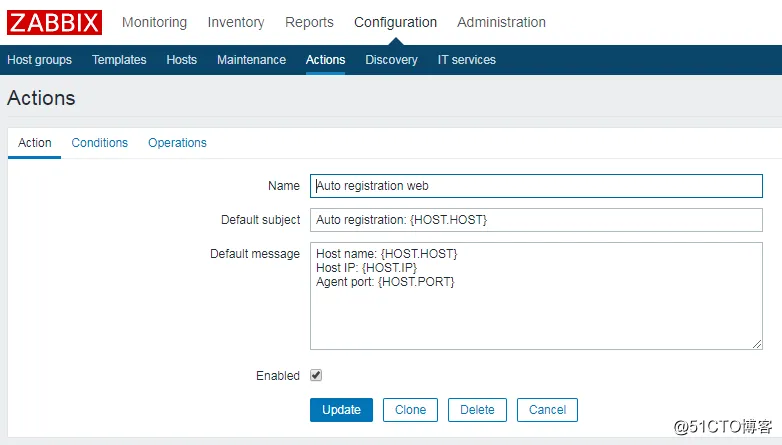Viewport: 782px width, 445px height.
Task: Go to Templates section
Action: (119, 60)
